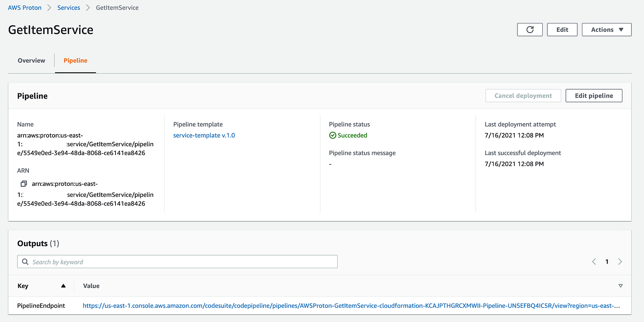Switch to the Overview tab
This screenshot has width=644, height=322.
pos(31,60)
